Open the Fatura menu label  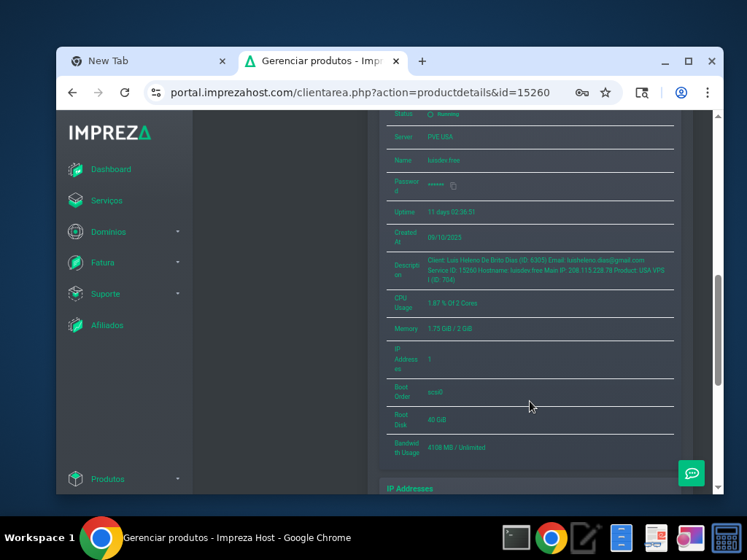[102, 262]
